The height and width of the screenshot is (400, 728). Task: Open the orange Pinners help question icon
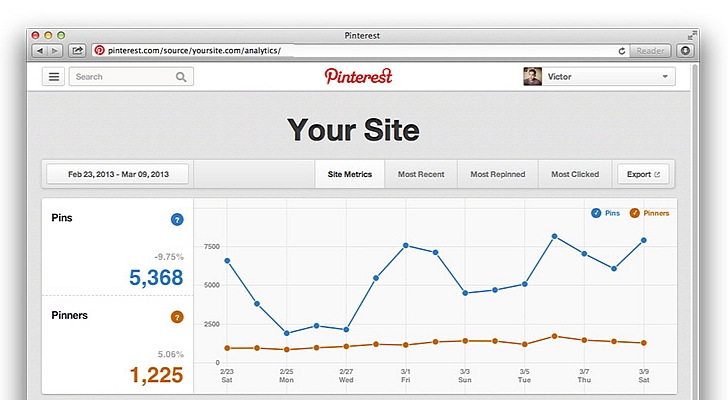coord(177,317)
